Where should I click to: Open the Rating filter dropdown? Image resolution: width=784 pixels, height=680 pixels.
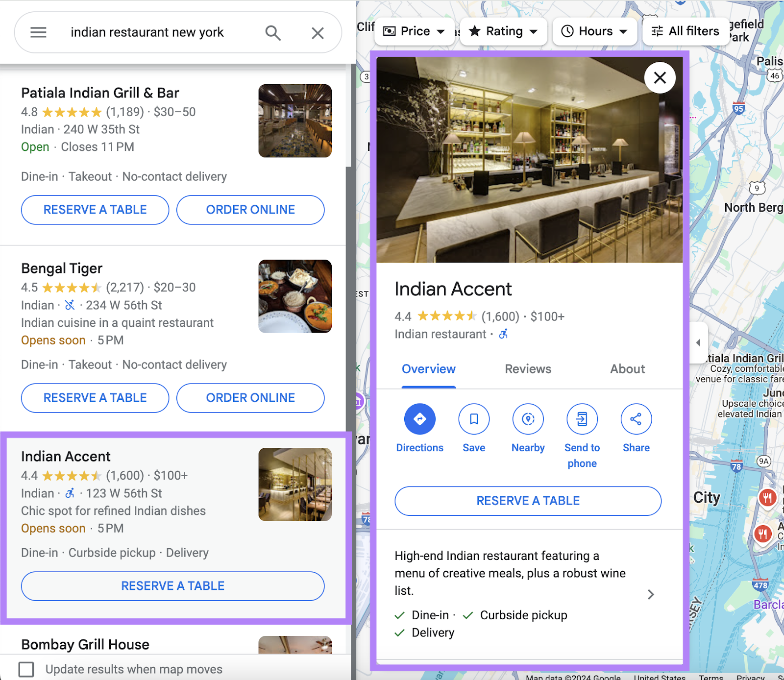tap(503, 31)
